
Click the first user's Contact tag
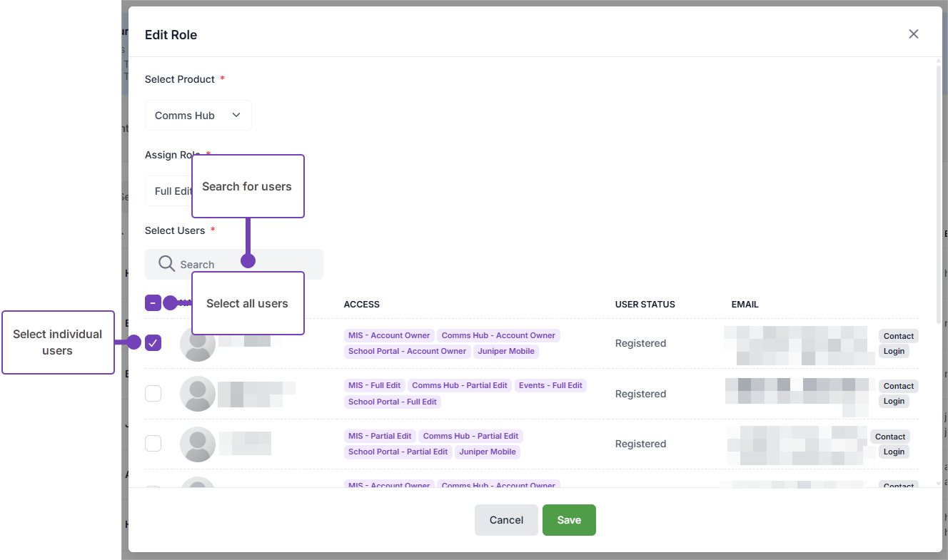point(898,336)
